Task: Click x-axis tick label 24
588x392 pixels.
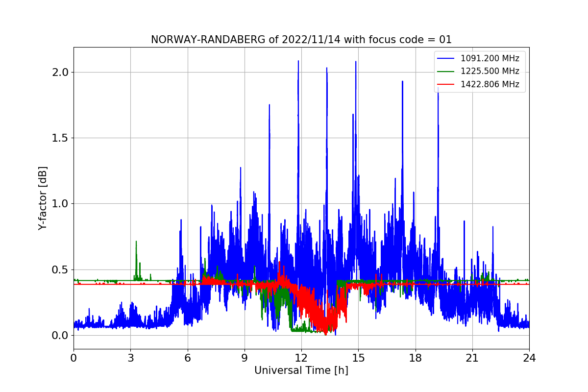Action: 529,358
